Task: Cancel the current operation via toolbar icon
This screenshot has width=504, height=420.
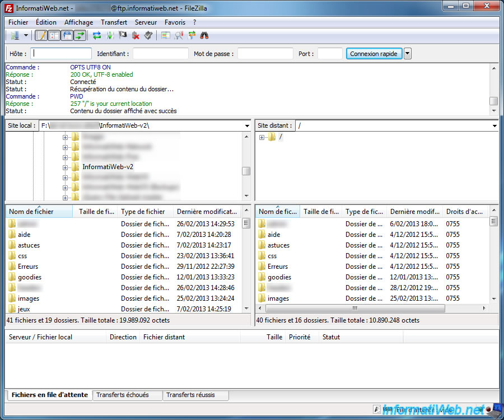Action: pyautogui.click(x=123, y=35)
